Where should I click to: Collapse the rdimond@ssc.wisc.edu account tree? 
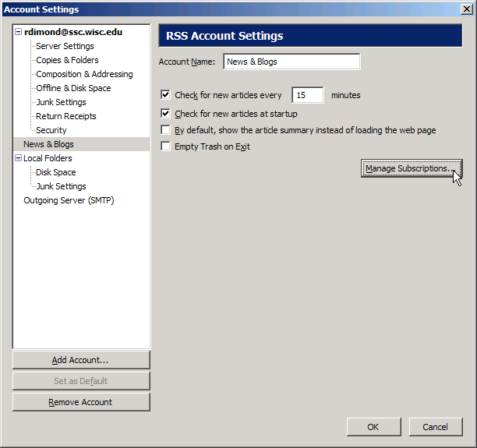(18, 32)
